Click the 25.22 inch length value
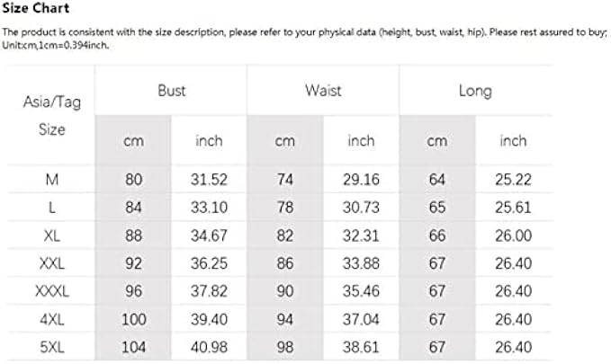This screenshot has width=611, height=364. (x=513, y=180)
